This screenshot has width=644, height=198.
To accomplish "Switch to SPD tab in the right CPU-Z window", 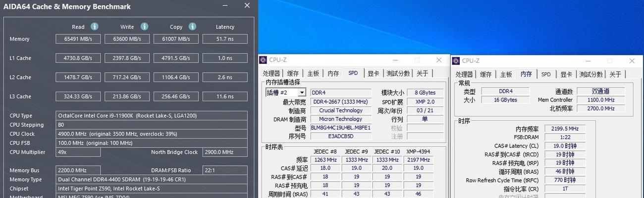I will click(546, 74).
